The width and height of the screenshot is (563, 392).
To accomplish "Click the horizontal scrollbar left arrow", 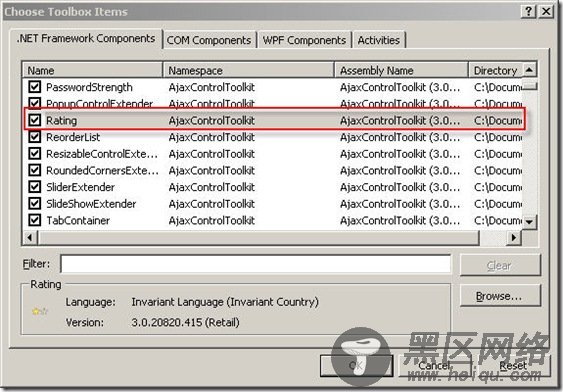I will coord(30,237).
